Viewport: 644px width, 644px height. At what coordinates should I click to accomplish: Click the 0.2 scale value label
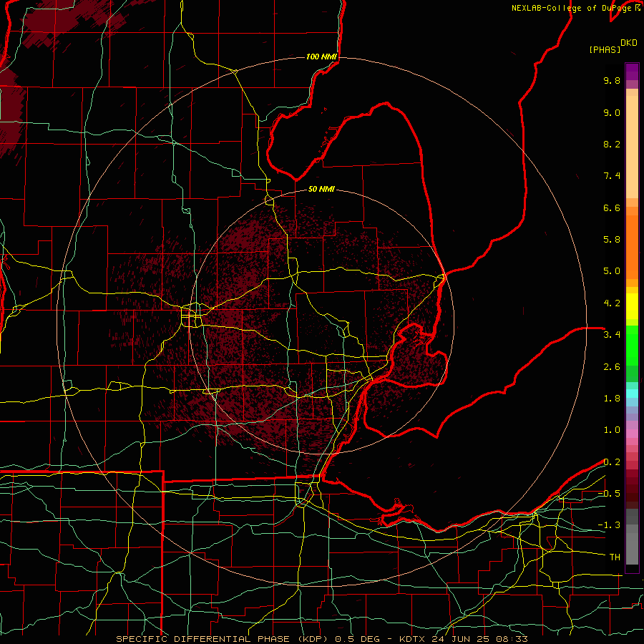coord(612,462)
